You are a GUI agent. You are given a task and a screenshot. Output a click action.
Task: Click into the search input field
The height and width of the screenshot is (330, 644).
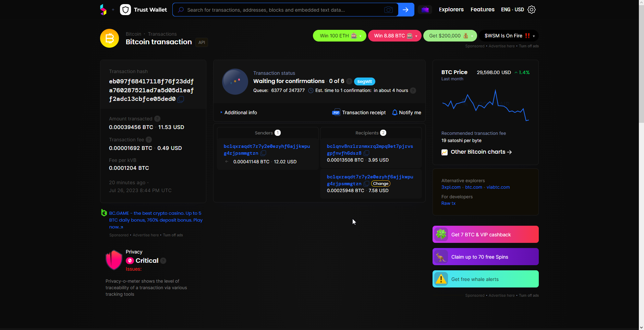[x=281, y=10]
